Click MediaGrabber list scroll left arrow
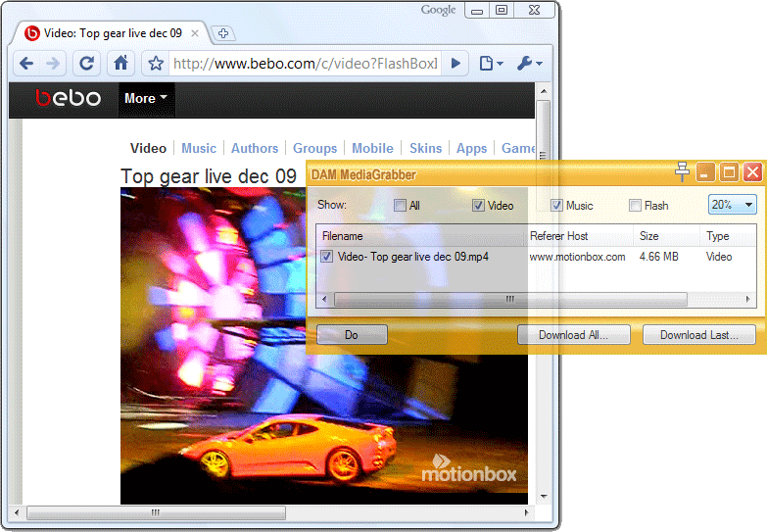767x532 pixels. click(324, 299)
